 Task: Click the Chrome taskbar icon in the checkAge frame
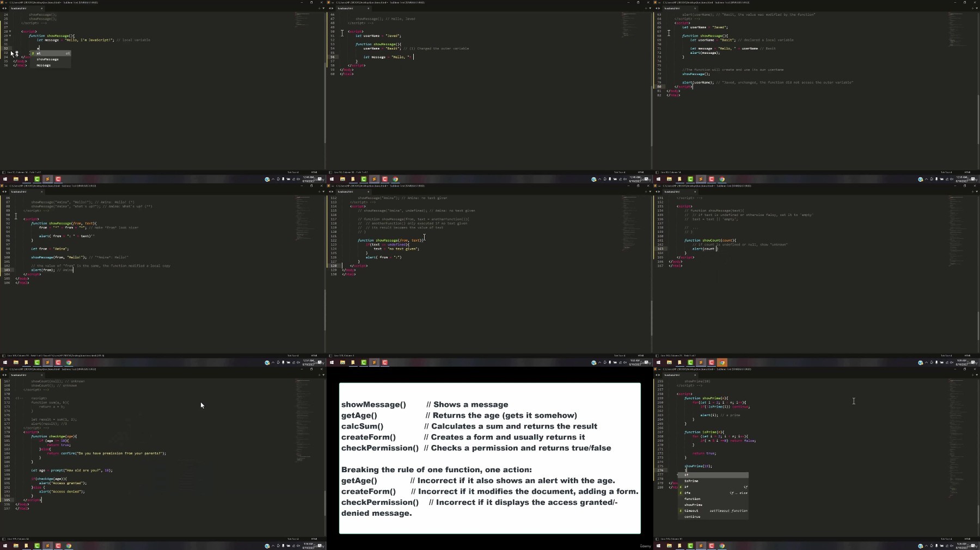click(69, 546)
